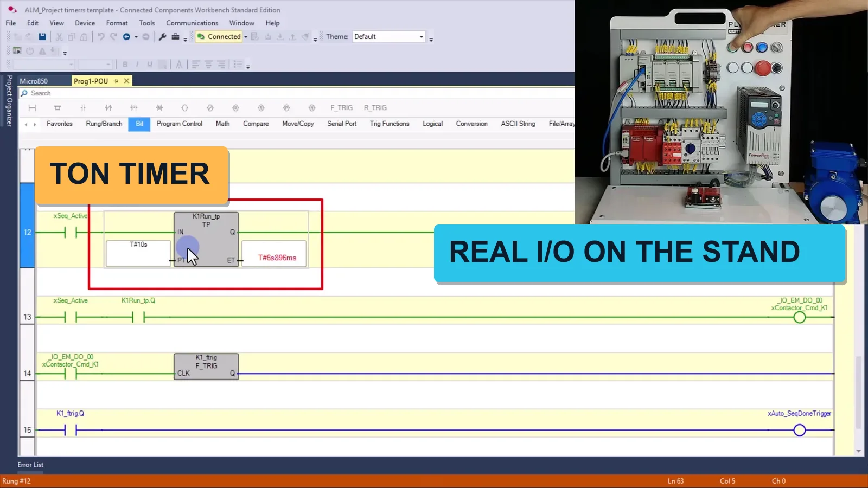Viewport: 868px width, 488px height.
Task: Open the font name combo box
Action: pos(43,65)
